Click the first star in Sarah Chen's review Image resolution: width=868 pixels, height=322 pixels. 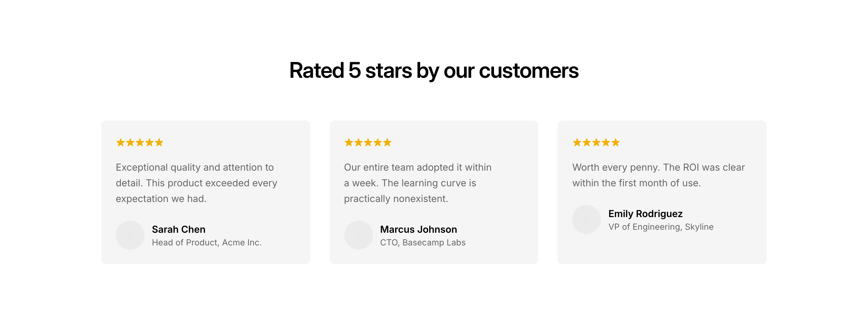coord(120,142)
